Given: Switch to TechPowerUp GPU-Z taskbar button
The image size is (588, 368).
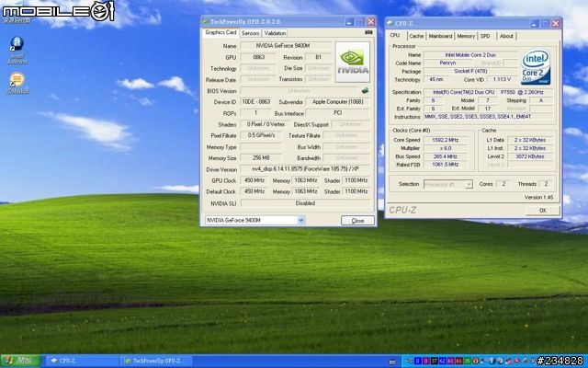Looking at the screenshot, I should tap(157, 362).
